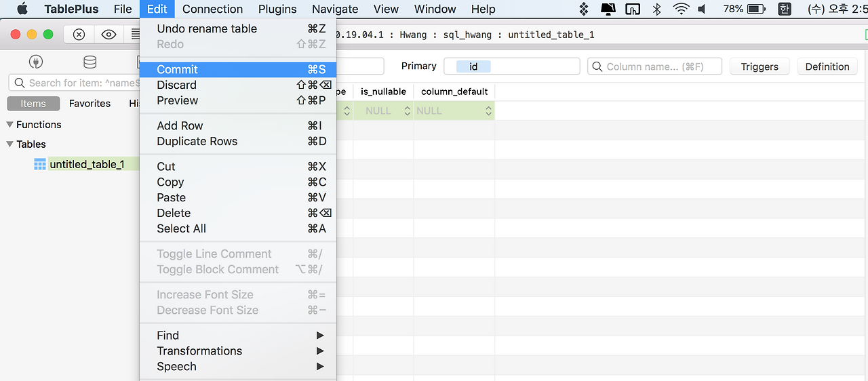Image resolution: width=868 pixels, height=381 pixels.
Task: Switch to the Items sidebar tab
Action: [x=33, y=104]
